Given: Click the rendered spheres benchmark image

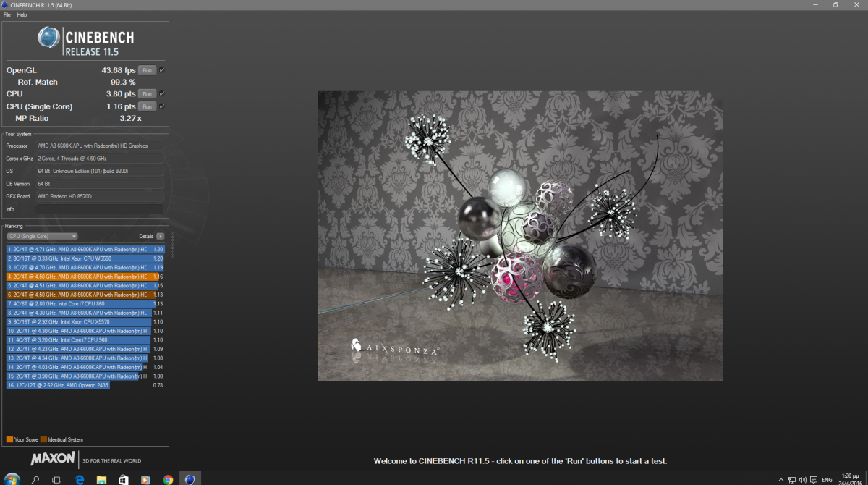Looking at the screenshot, I should pyautogui.click(x=521, y=236).
